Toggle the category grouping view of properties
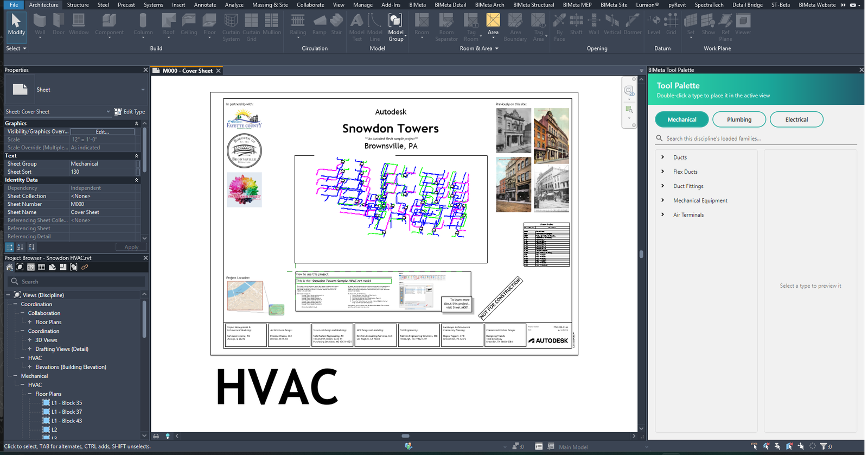Viewport: 868px width, 455px height. 9,247
